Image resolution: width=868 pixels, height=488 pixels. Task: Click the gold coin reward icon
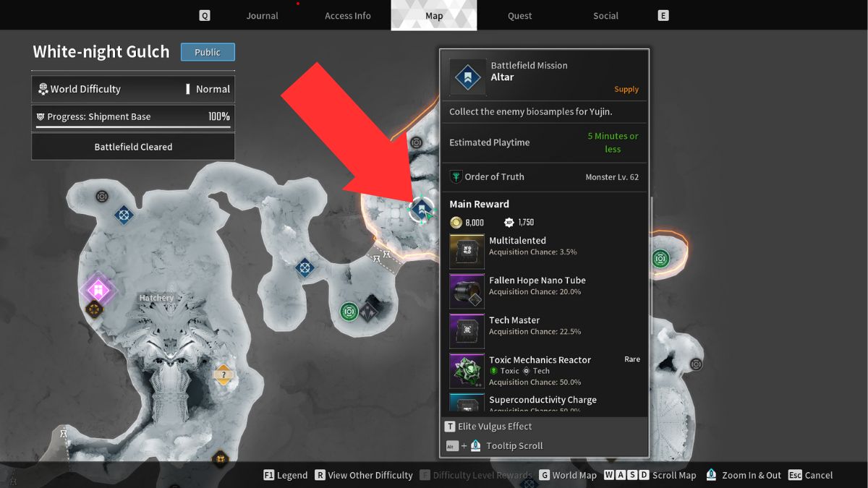[x=456, y=222]
